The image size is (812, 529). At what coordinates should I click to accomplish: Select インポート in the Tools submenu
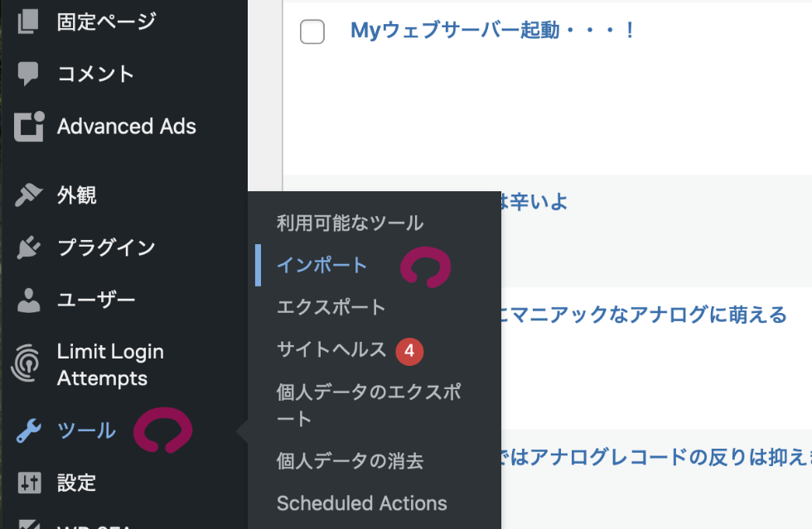pos(322,265)
